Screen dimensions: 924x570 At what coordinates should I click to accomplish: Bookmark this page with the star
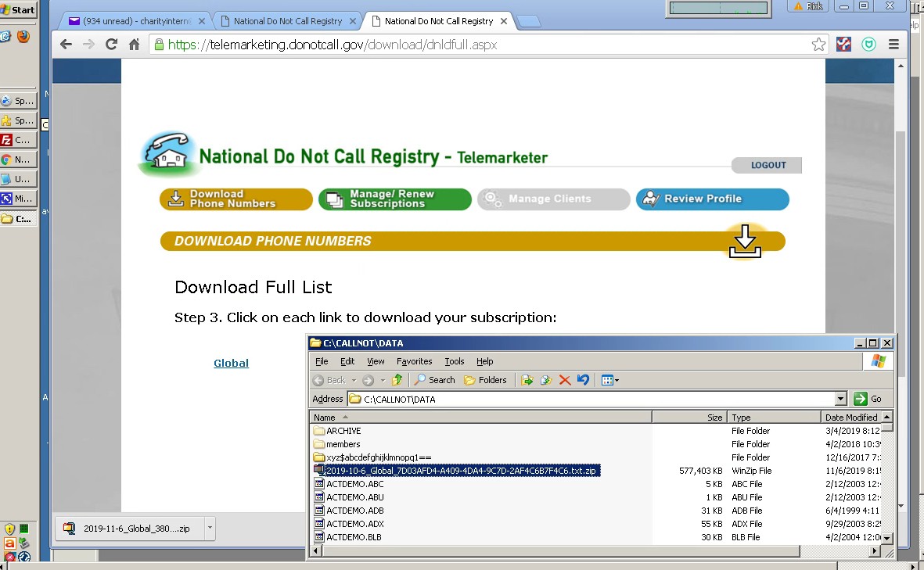[818, 44]
